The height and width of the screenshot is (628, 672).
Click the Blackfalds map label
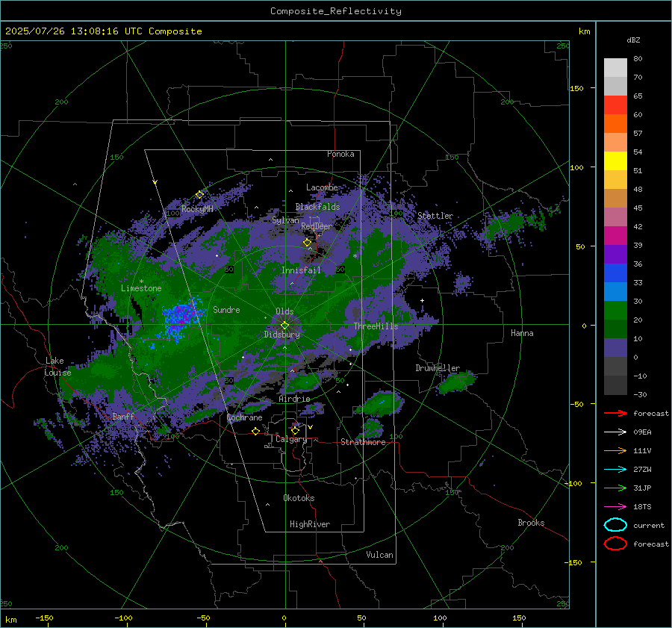[x=317, y=207]
